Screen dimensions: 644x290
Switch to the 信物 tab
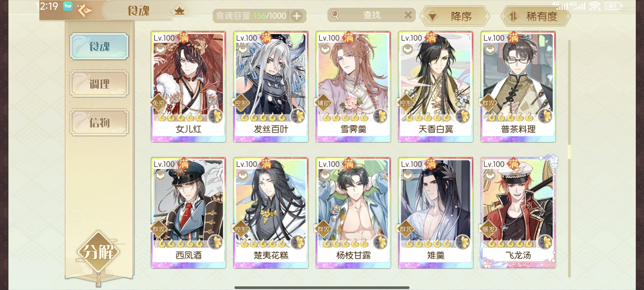pos(99,123)
